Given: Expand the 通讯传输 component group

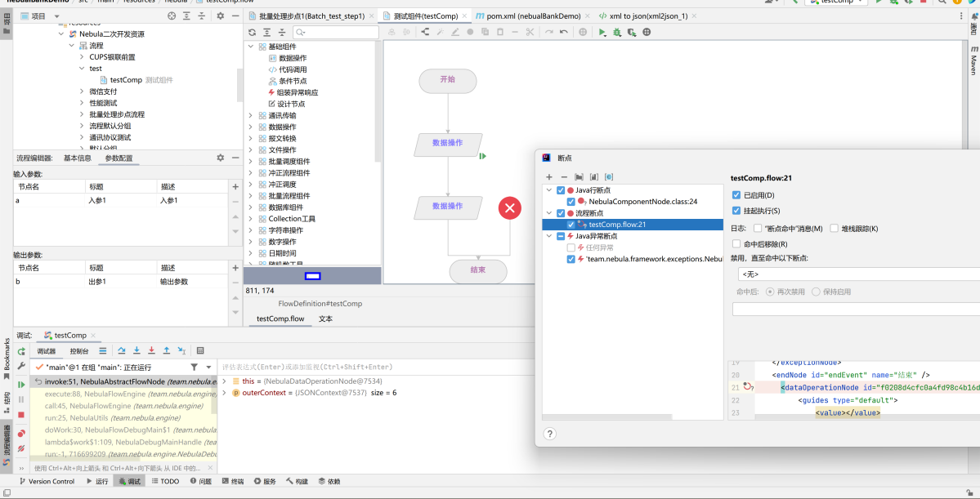Looking at the screenshot, I should [251, 116].
